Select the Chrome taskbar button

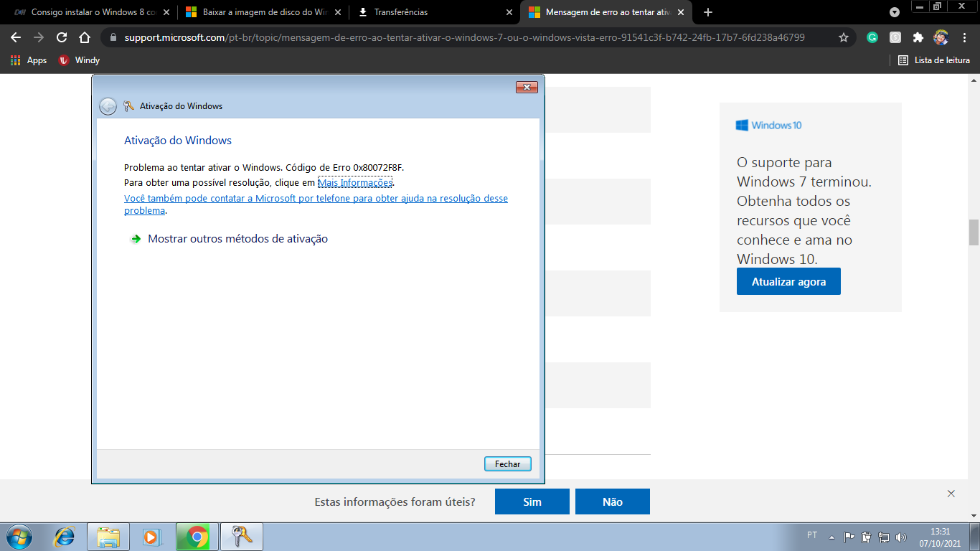[197, 537]
